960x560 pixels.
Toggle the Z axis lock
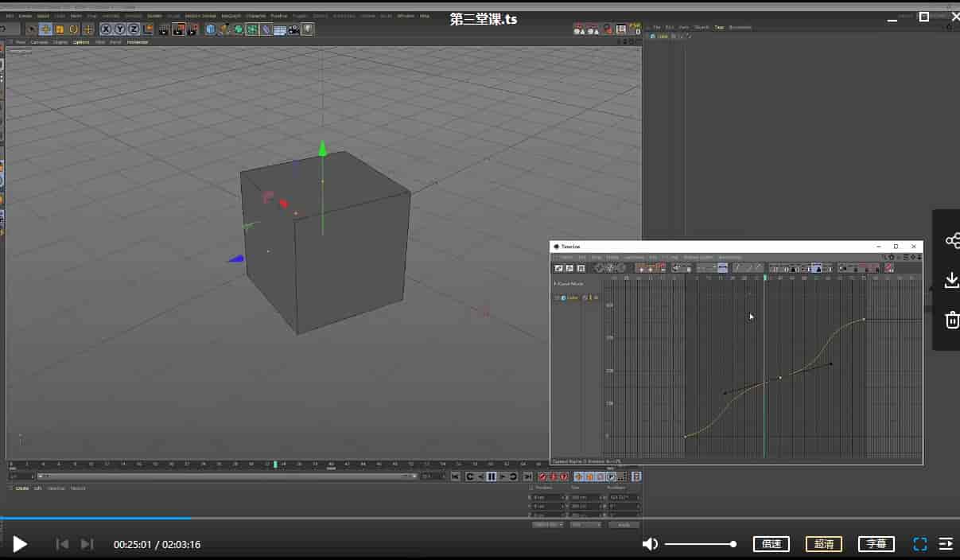tap(133, 29)
